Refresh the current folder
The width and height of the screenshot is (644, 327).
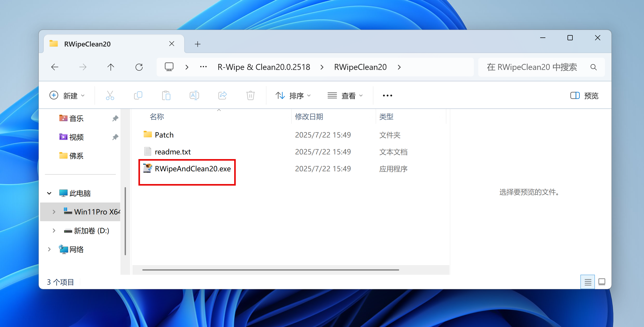[139, 67]
